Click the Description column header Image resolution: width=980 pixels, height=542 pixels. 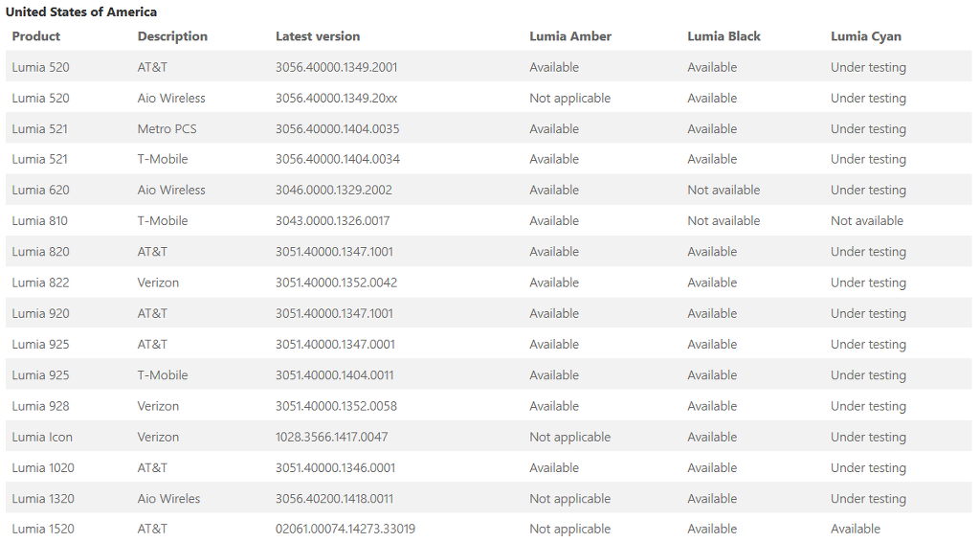click(172, 36)
